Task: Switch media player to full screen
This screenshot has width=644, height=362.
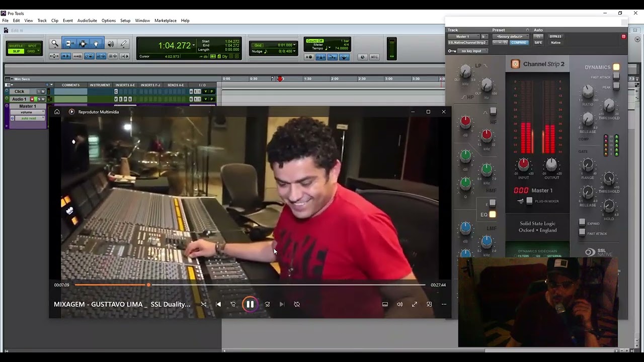Action: click(415, 304)
